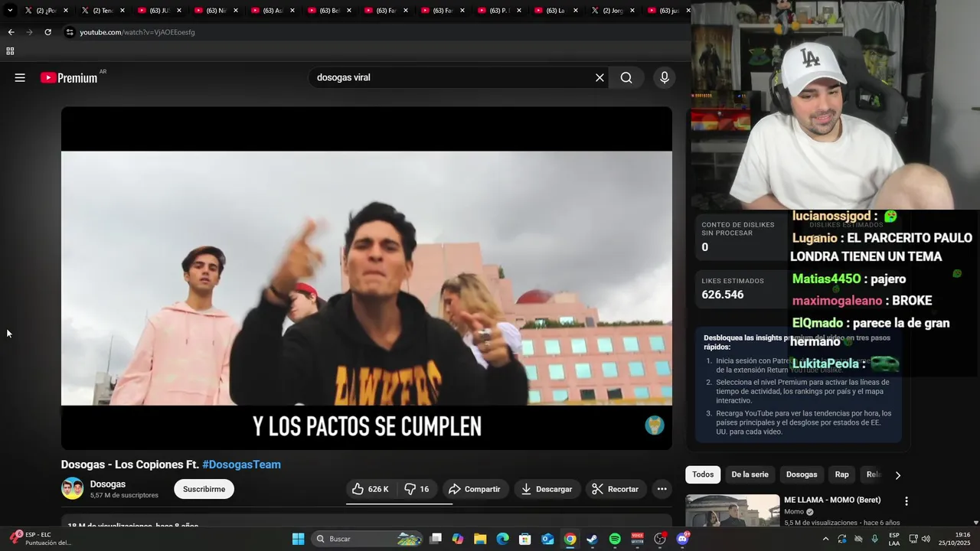Open Microsoft Store from the taskbar
The height and width of the screenshot is (551, 980).
(x=525, y=539)
